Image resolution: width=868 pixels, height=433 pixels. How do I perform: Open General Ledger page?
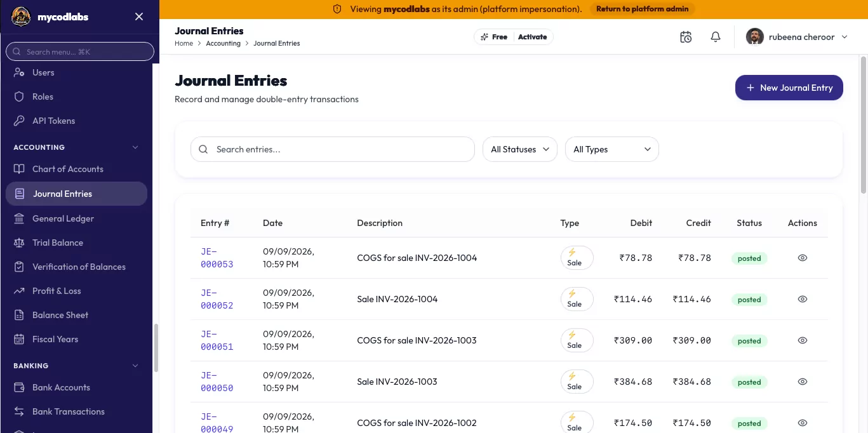click(x=63, y=218)
